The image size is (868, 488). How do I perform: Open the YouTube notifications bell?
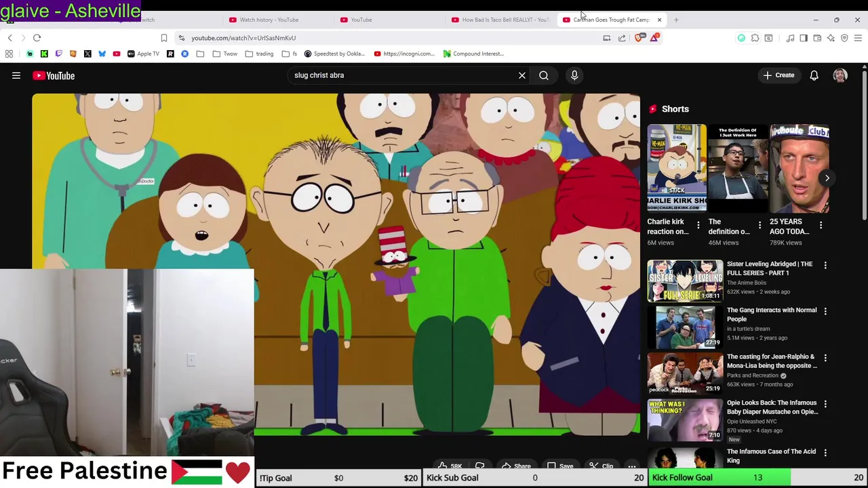[814, 75]
